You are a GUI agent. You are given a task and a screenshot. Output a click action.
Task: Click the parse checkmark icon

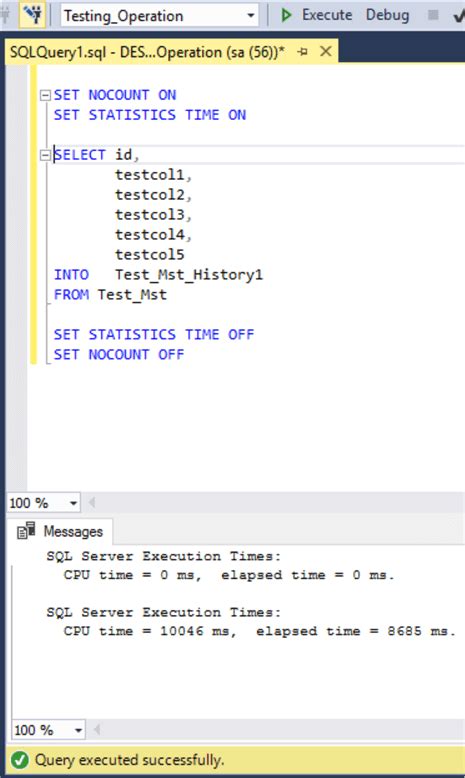pos(459,16)
